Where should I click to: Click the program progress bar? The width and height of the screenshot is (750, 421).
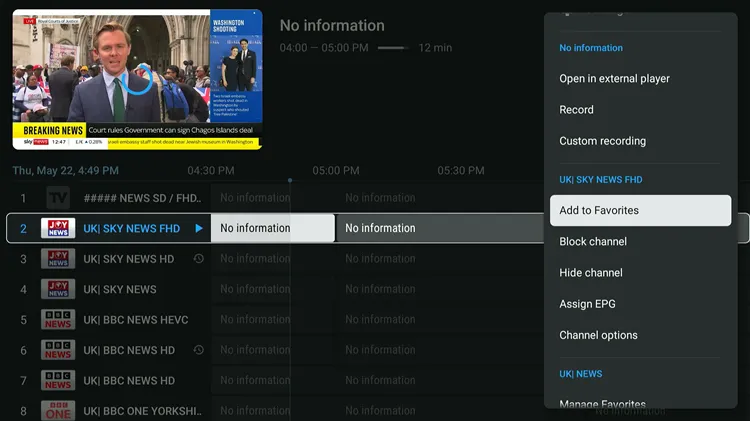[x=393, y=48]
